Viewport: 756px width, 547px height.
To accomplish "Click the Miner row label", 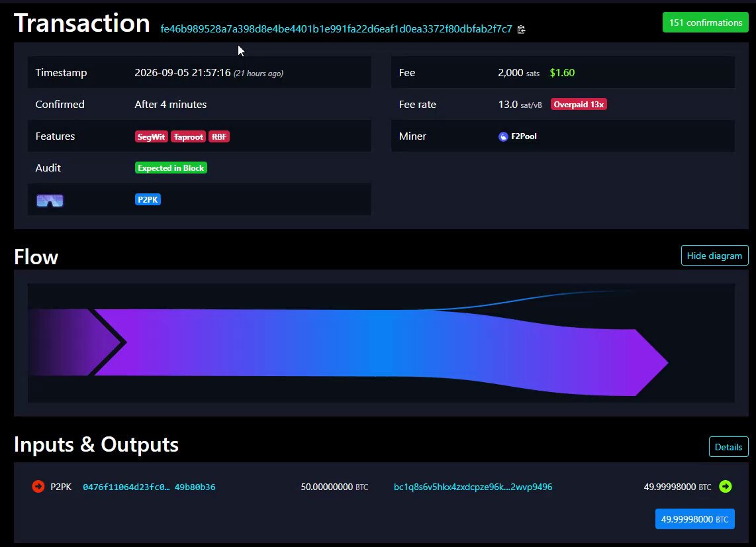I will 412,136.
